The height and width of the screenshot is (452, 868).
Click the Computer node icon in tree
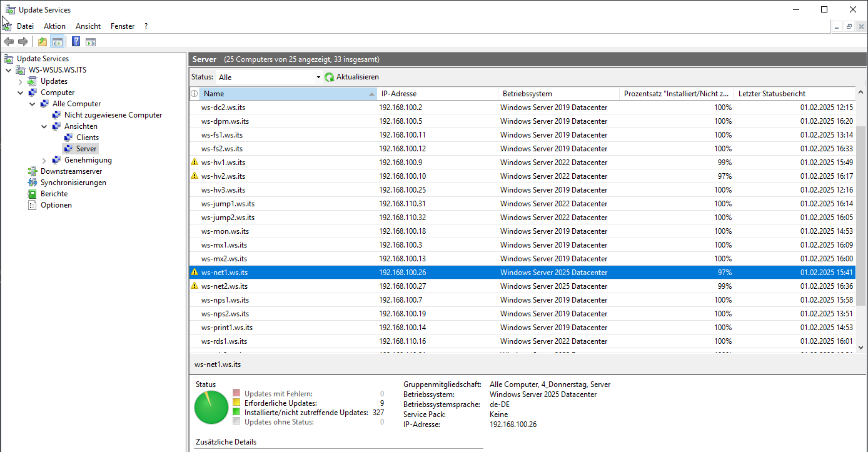point(33,93)
